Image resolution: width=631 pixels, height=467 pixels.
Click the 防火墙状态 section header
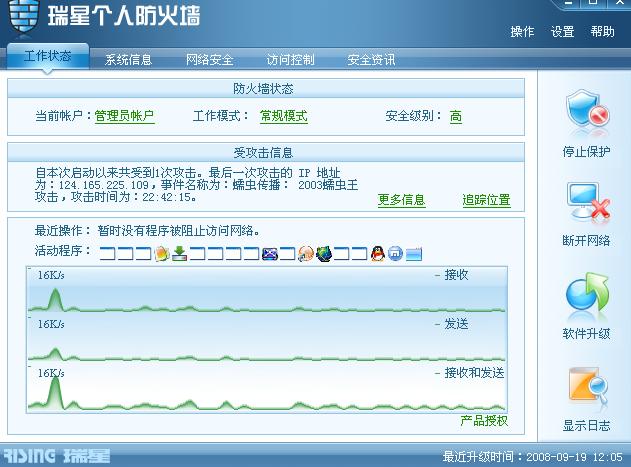click(266, 88)
